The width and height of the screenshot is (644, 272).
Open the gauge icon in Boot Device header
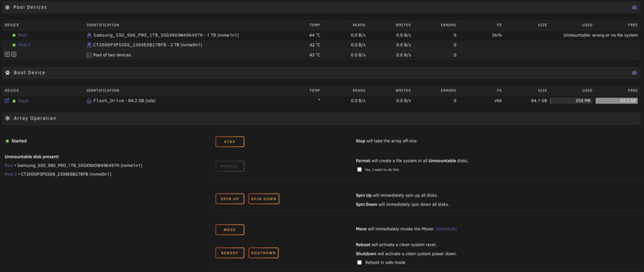(634, 73)
